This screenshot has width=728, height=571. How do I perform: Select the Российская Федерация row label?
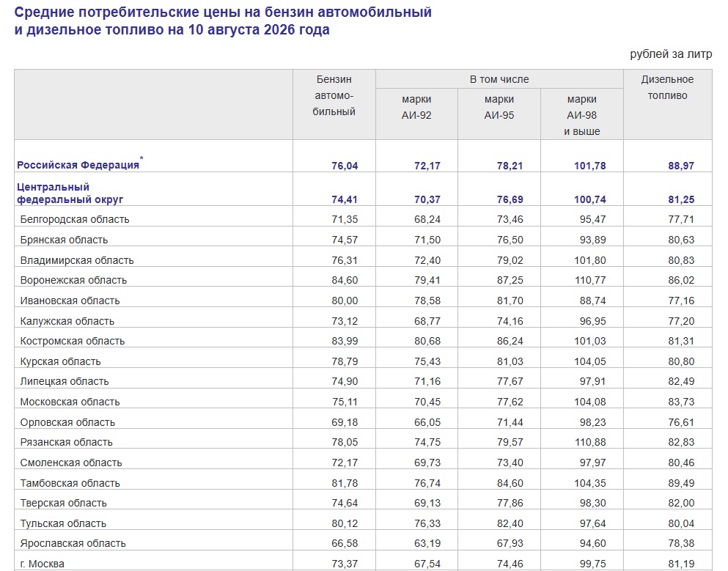pos(78,165)
